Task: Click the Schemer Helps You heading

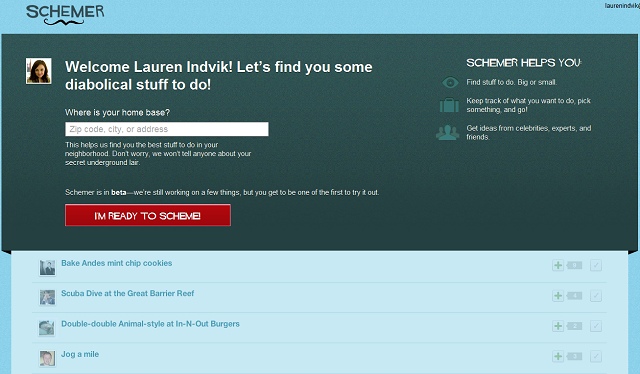Action: pyautogui.click(x=524, y=63)
